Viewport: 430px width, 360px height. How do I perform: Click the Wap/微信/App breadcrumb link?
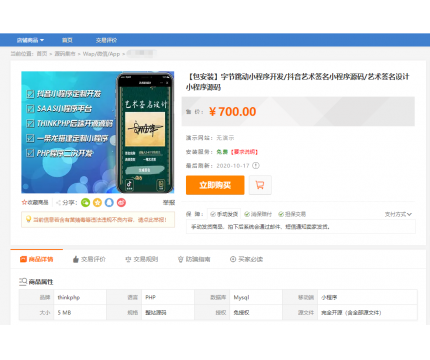[x=101, y=54]
